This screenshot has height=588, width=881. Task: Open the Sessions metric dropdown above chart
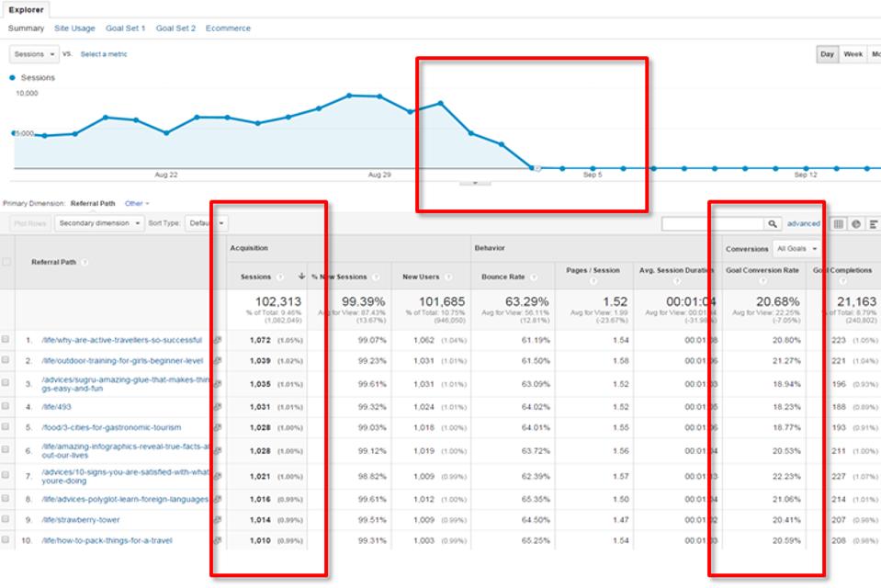35,54
